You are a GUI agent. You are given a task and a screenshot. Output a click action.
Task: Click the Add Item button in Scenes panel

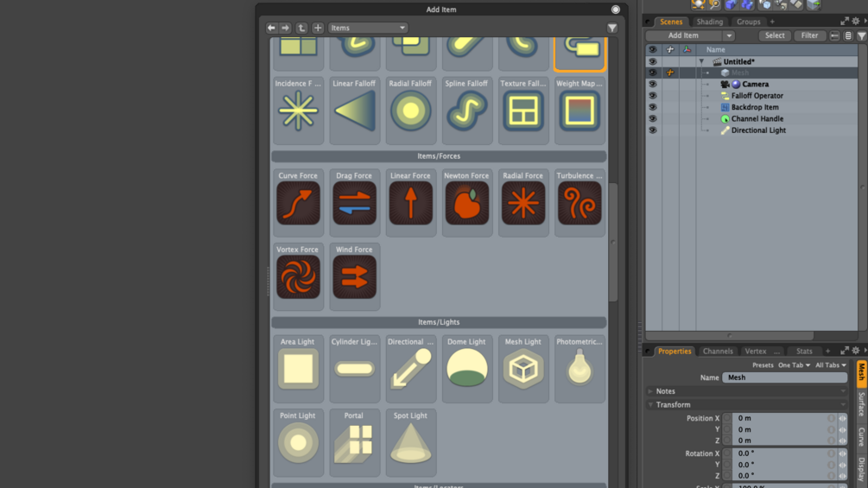tap(684, 35)
